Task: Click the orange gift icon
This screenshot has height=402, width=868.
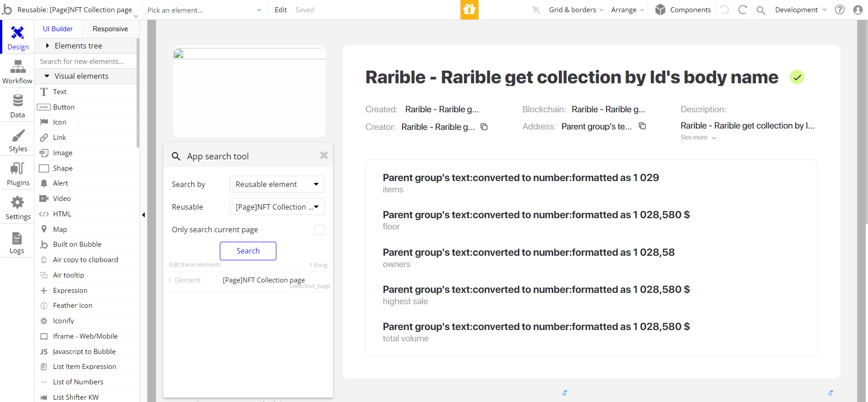Action: [470, 10]
